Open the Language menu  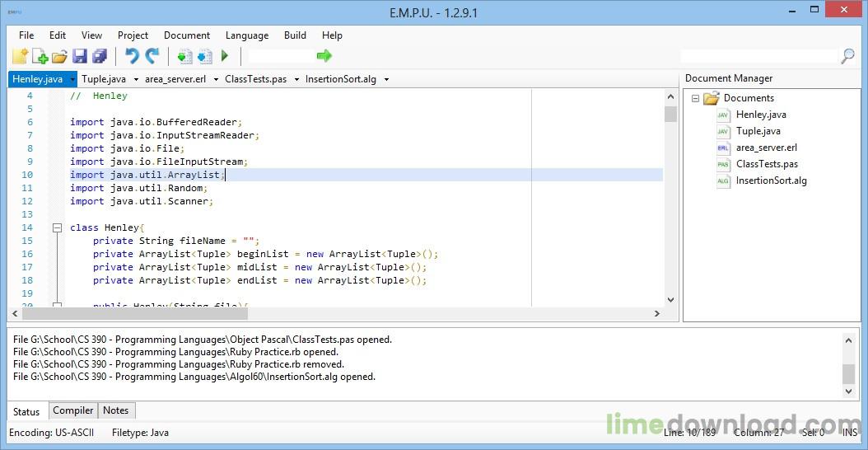(x=247, y=35)
